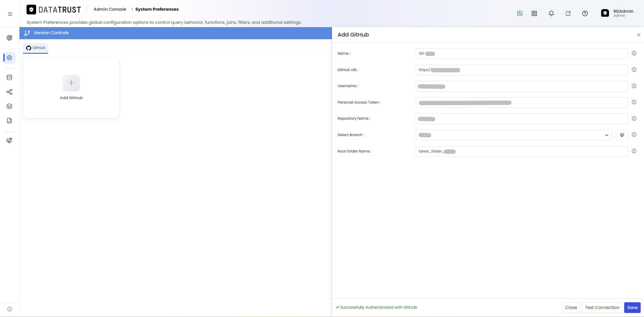Open the target icon in sidebar
644x317 pixels.
(x=9, y=38)
